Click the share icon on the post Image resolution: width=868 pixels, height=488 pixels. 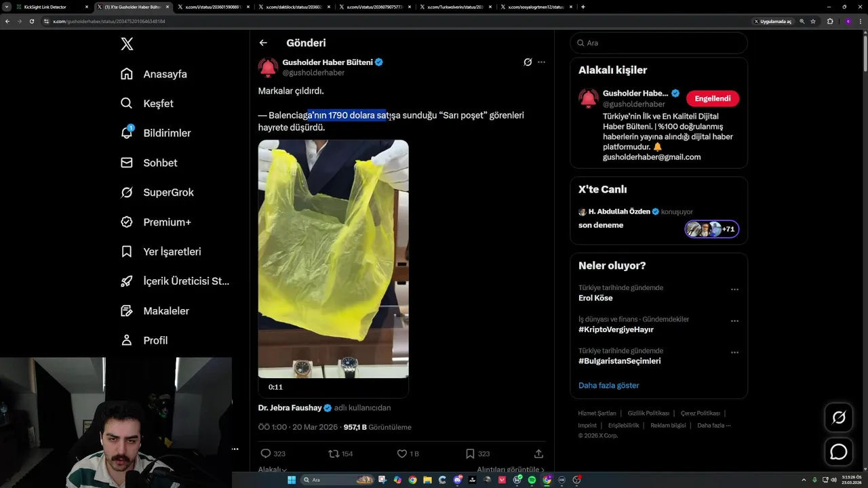point(538,453)
